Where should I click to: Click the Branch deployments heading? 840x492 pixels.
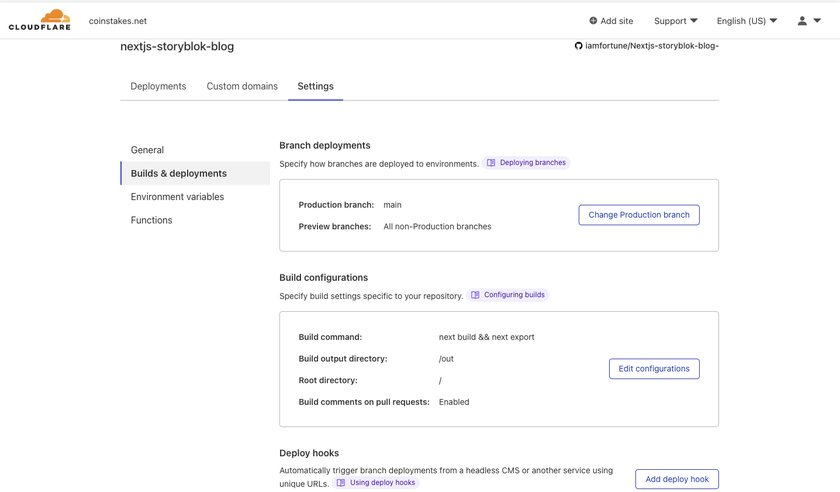[325, 146]
